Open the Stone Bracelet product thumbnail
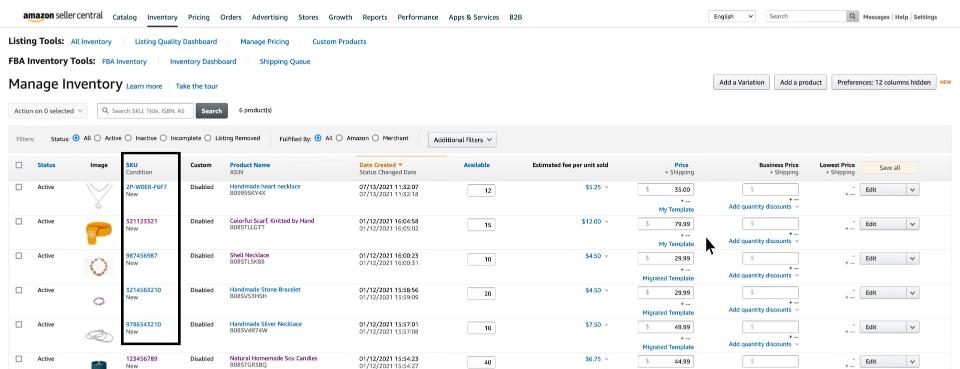 [99, 300]
